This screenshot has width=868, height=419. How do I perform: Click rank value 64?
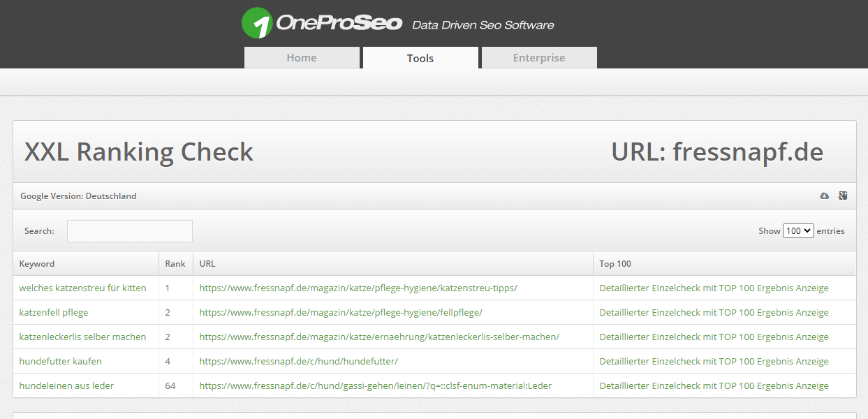[x=170, y=385]
